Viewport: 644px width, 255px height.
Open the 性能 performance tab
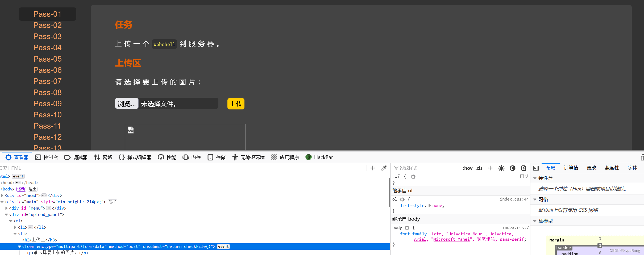[x=167, y=157]
